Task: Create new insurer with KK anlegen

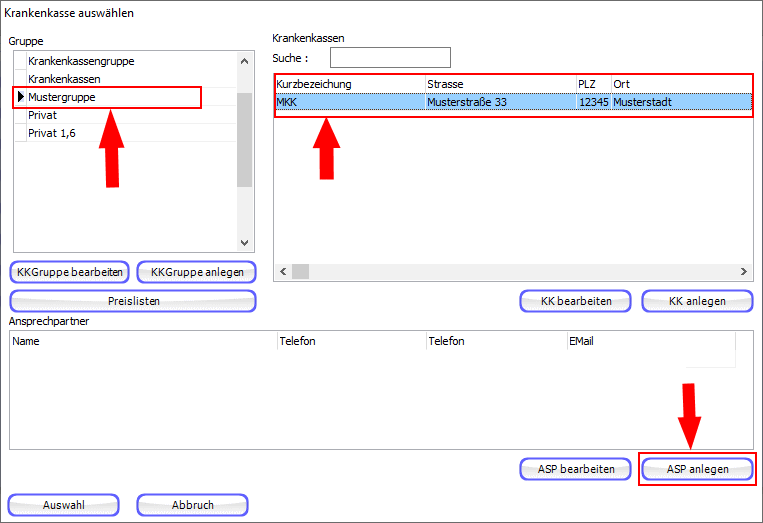Action: click(697, 301)
